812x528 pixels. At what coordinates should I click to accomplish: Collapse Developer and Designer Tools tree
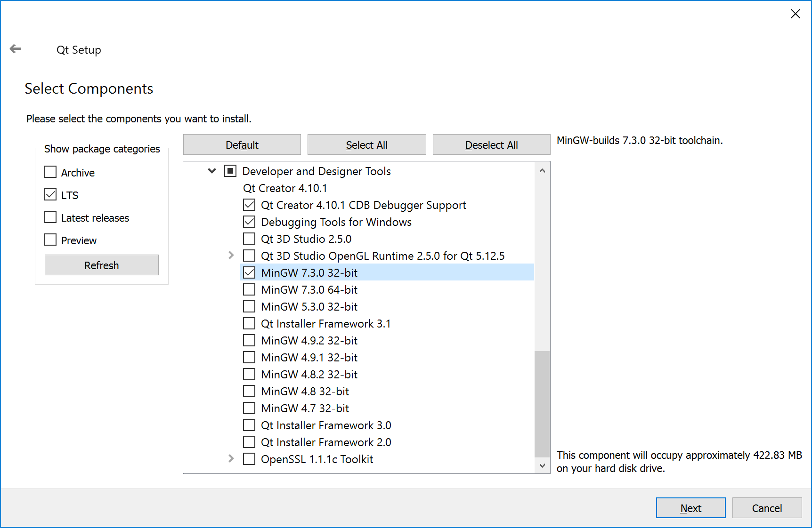212,171
